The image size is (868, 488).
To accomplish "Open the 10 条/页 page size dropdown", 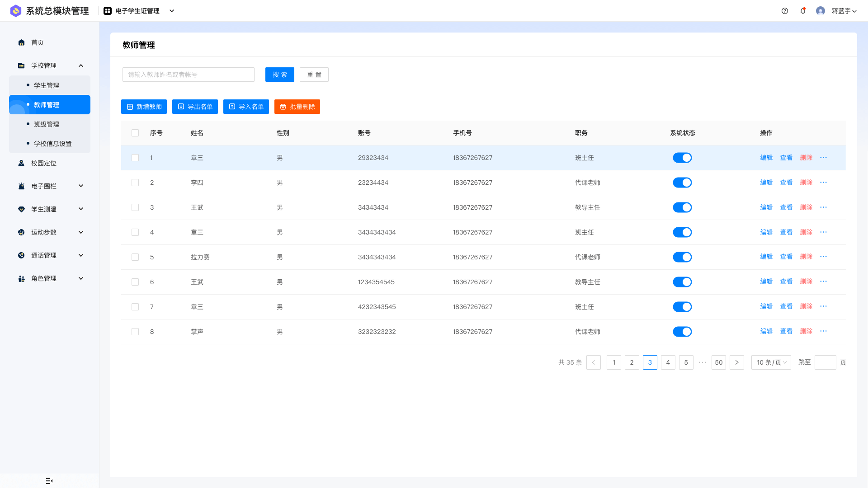I will tap(771, 362).
